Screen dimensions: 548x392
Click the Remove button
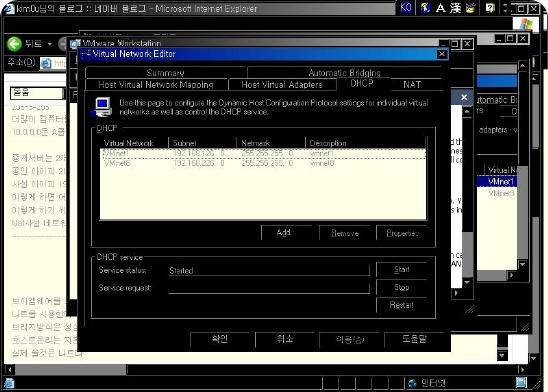345,233
